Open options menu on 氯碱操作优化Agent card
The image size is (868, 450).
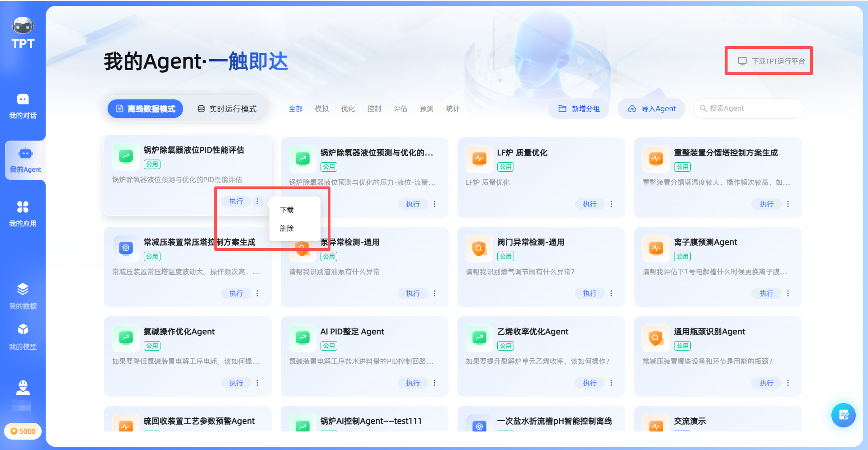[257, 383]
